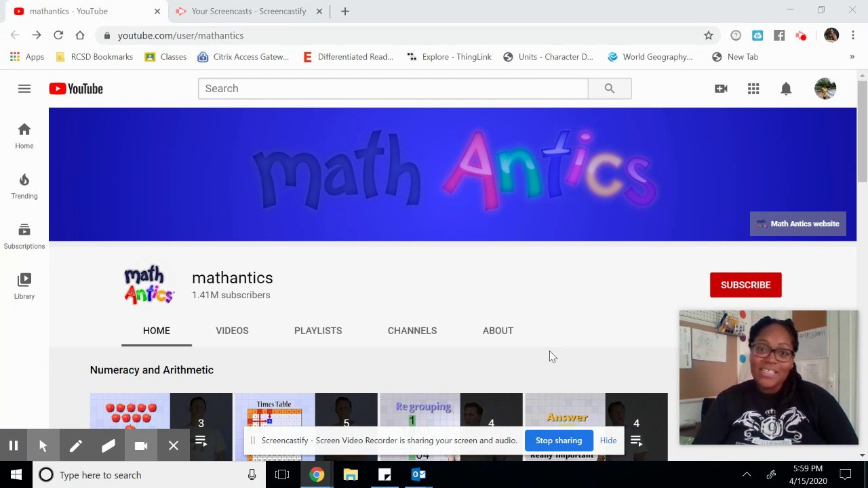Screen dimensions: 868x488
Task: Open the Citrix Access Gateway bookmark
Action: pyautogui.click(x=243, y=57)
